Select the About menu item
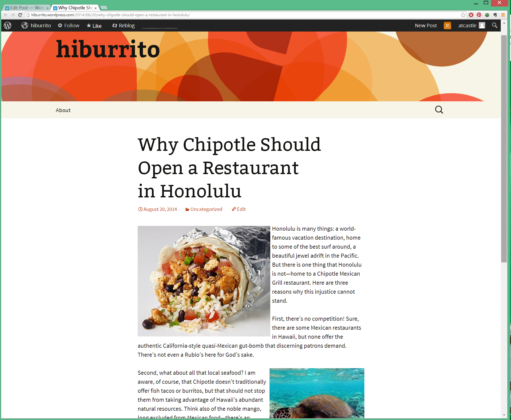Screen dimensions: 511x420 coord(63,110)
